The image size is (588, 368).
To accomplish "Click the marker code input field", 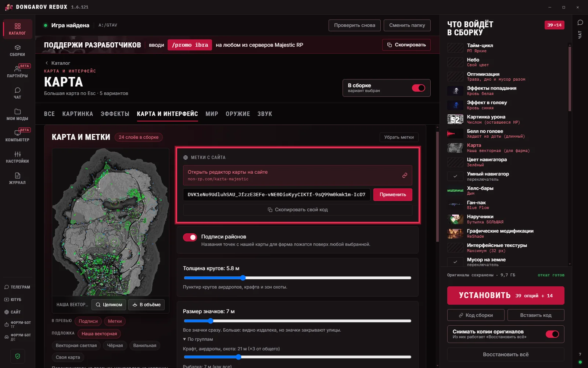I will (x=277, y=195).
